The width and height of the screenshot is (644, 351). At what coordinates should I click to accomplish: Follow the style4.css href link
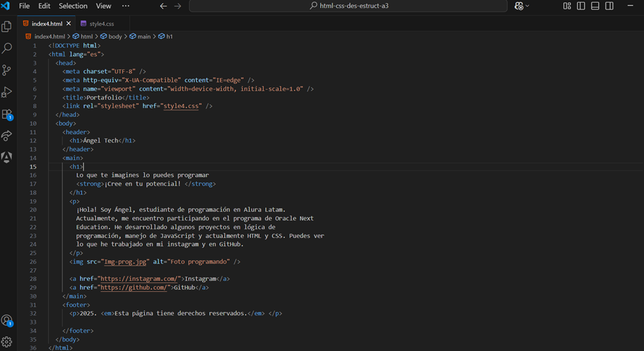181,106
